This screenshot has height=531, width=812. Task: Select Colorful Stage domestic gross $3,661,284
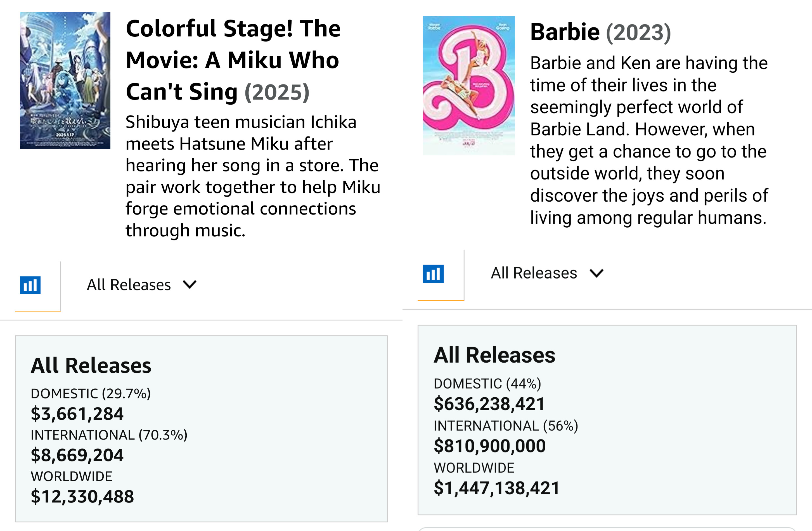77,414
